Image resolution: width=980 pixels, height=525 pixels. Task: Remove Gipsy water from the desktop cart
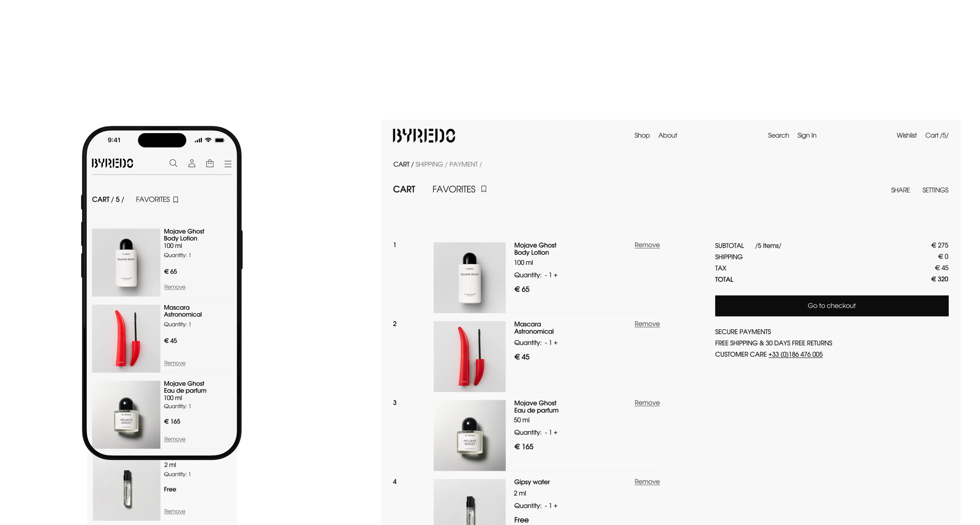pos(647,482)
